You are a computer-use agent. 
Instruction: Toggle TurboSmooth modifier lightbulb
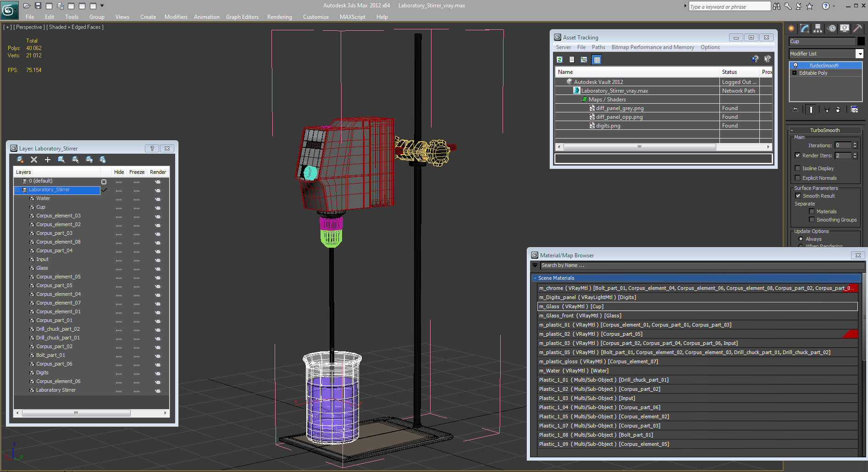pos(796,66)
